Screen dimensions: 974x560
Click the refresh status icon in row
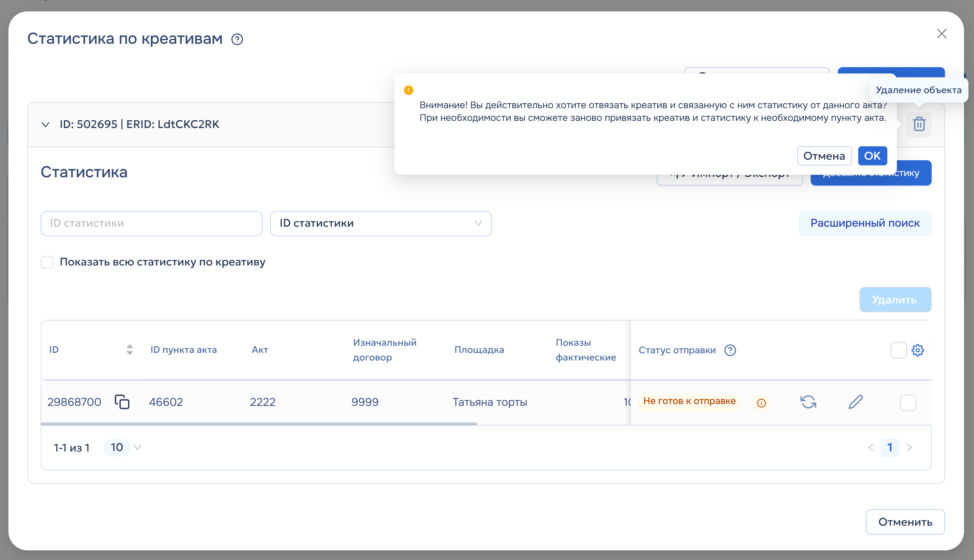pos(808,402)
